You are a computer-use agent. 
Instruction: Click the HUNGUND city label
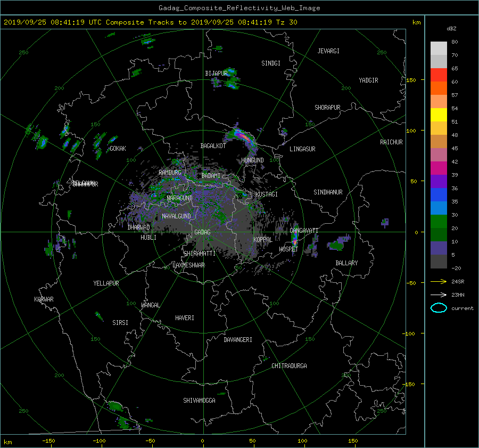pos(252,160)
